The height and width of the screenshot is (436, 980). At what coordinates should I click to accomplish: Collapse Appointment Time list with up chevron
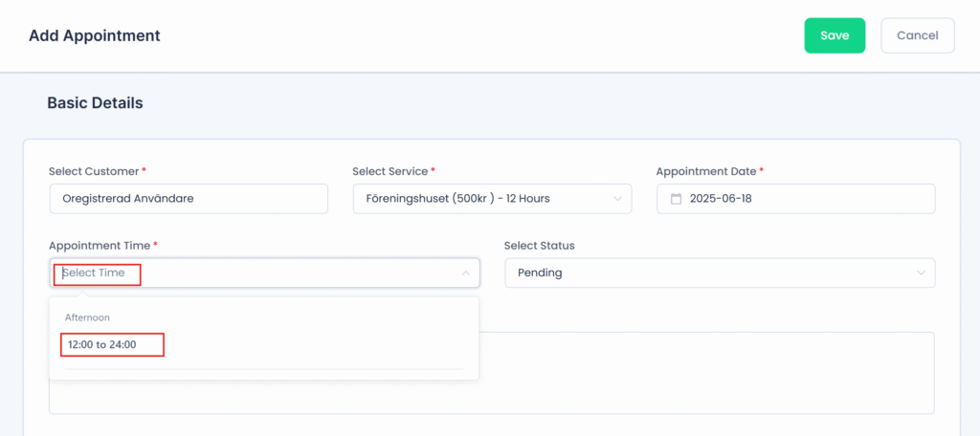point(466,272)
